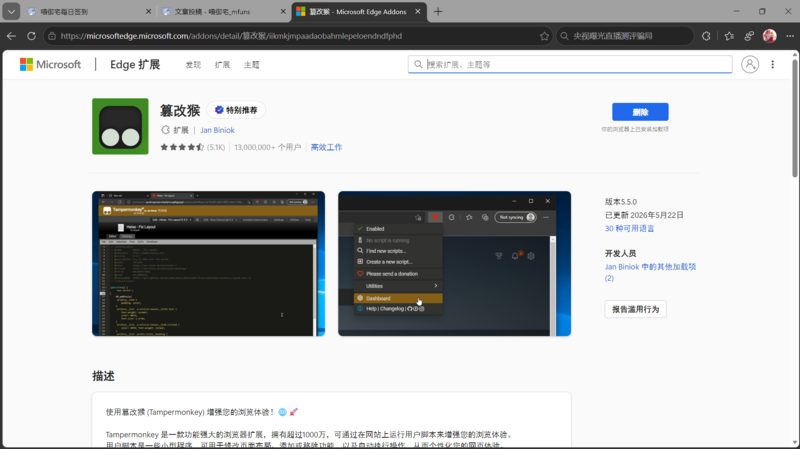The image size is (800, 449).
Task: Open the 主题 navigation item
Action: pos(252,65)
